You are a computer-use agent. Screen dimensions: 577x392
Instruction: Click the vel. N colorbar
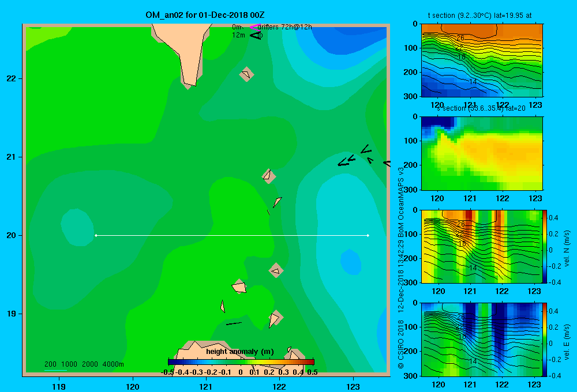[545, 246]
